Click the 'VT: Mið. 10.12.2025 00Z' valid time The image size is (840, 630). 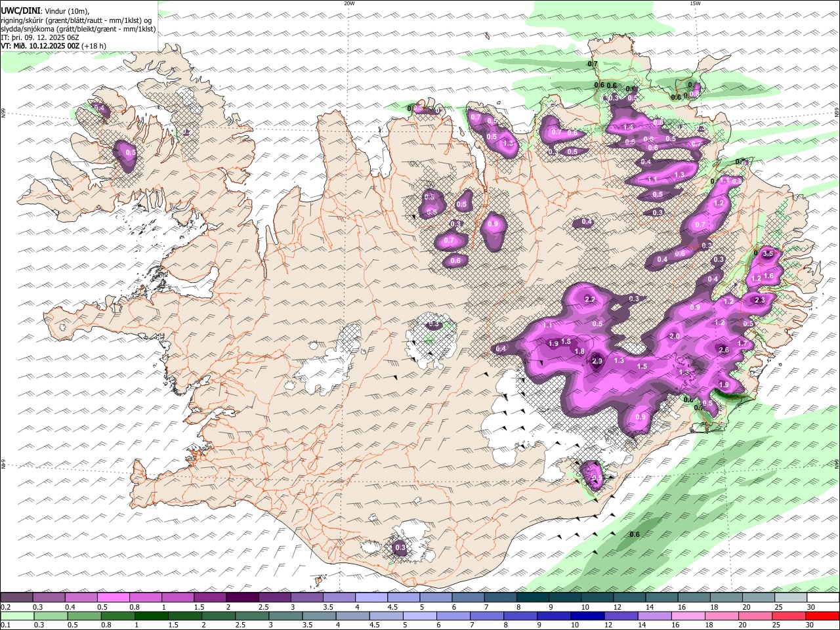41,46
